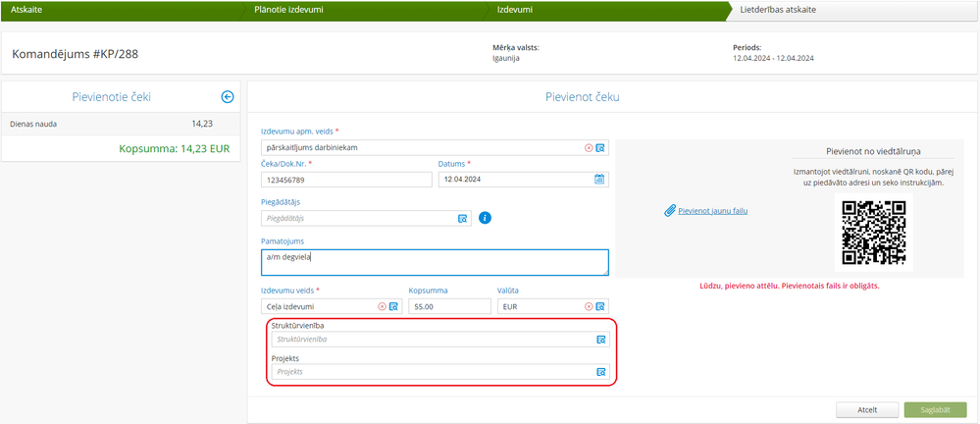This screenshot has height=424, width=980.
Task: Open the Struktūrvienība lookup icon
Action: coord(600,339)
